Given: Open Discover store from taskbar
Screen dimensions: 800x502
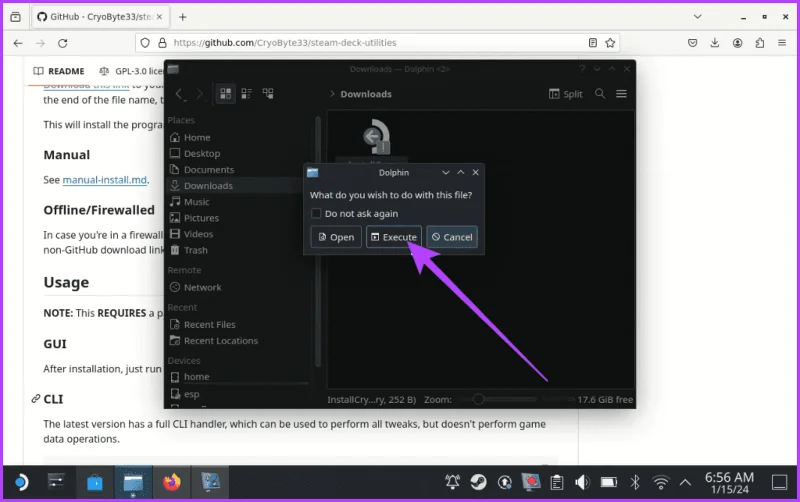Looking at the screenshot, I should coord(94,482).
